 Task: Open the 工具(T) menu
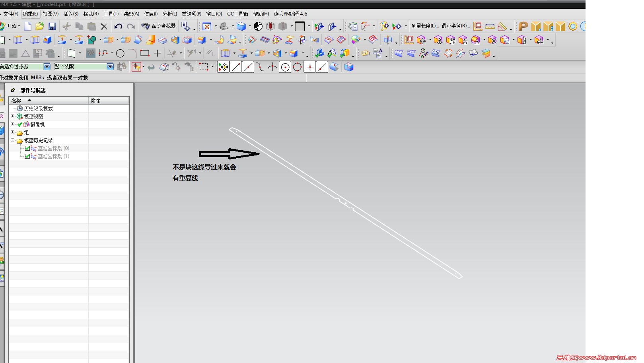(x=111, y=14)
